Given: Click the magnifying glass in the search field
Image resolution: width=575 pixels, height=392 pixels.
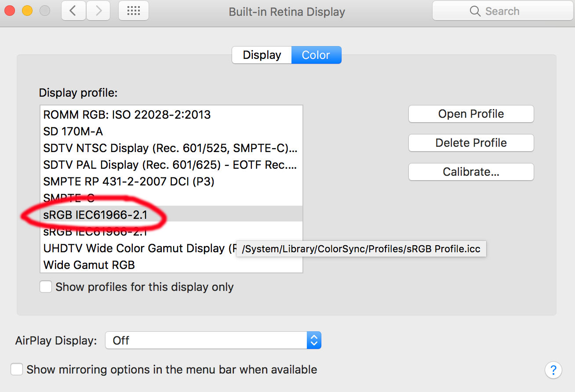Looking at the screenshot, I should tap(474, 11).
